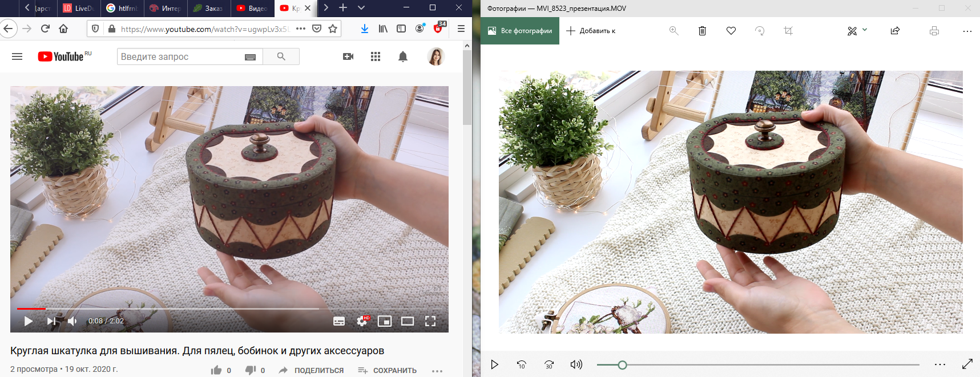980x377 pixels.
Task: Open the list all tabs dropdown
Action: (361, 8)
